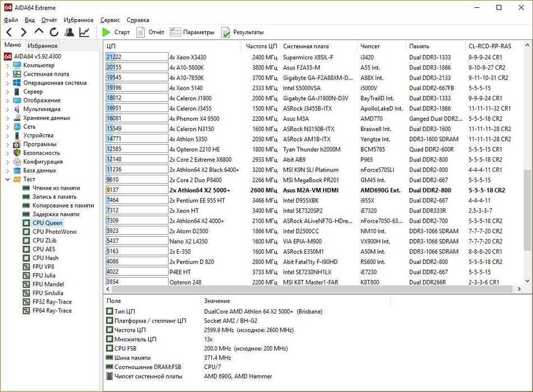Select the CPU AES benchmark
This screenshot has width=533, height=392.
39,249
